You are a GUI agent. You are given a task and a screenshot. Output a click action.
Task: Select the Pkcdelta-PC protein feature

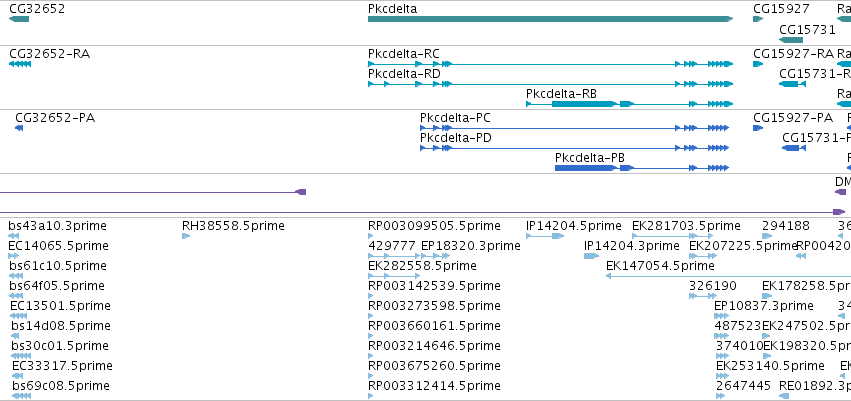pos(575,128)
